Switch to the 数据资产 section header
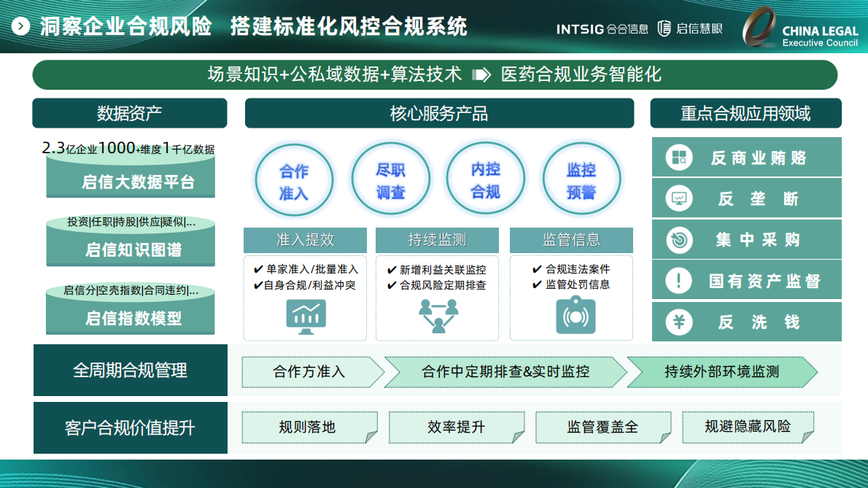 (x=130, y=113)
